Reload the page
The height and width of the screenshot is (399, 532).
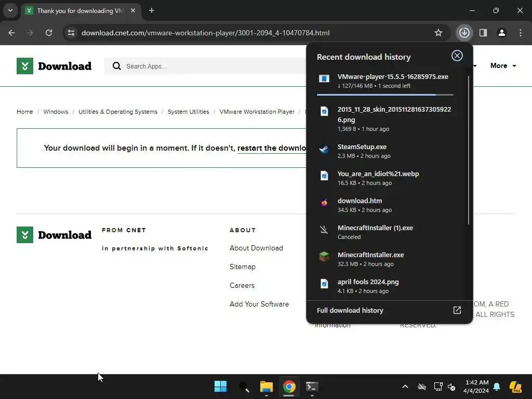pyautogui.click(x=49, y=33)
